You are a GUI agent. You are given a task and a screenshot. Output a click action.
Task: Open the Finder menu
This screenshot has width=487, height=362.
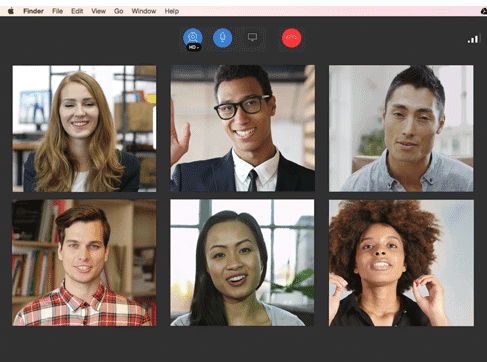(x=33, y=11)
